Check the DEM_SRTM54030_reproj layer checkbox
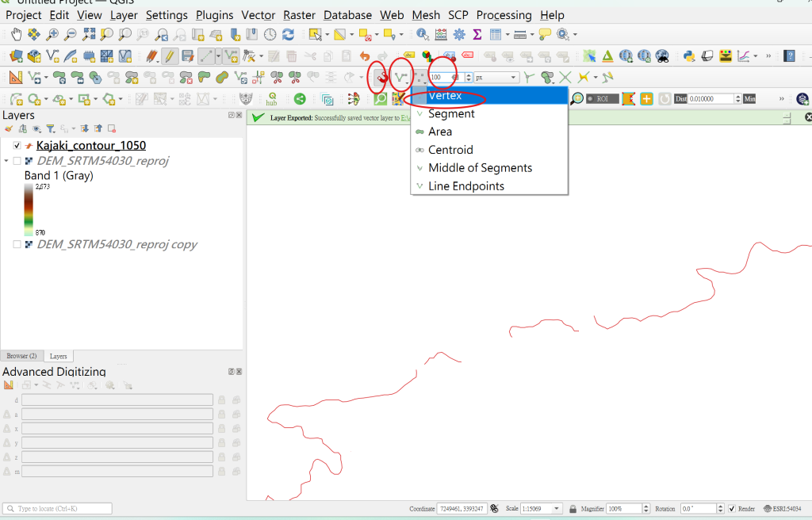The width and height of the screenshot is (812, 520). (x=17, y=161)
